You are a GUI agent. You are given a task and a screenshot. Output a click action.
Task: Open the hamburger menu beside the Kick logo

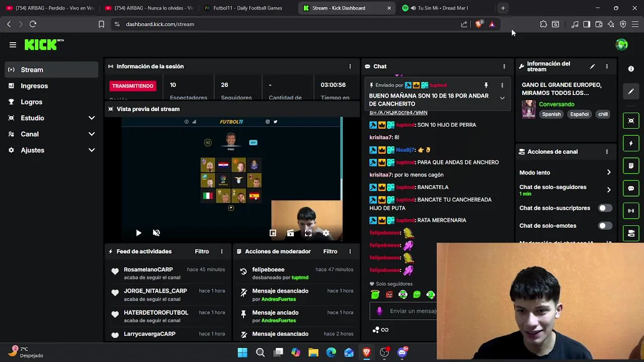coord(13,45)
